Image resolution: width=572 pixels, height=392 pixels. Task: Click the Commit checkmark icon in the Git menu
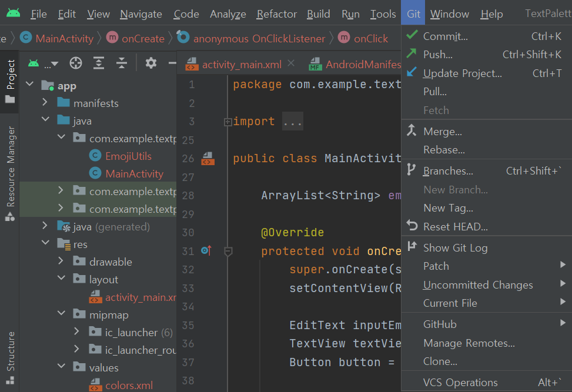(412, 35)
